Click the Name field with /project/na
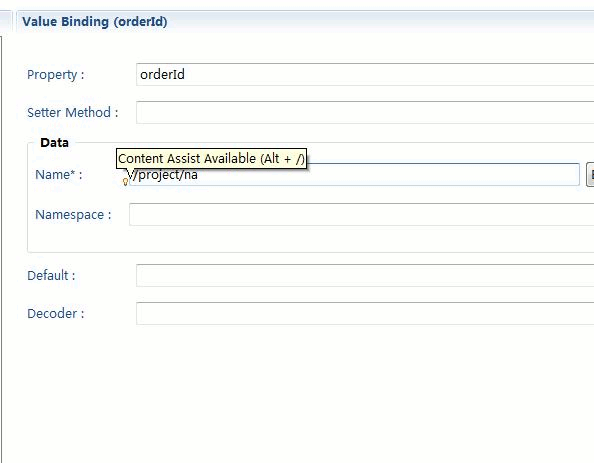 click(x=354, y=175)
